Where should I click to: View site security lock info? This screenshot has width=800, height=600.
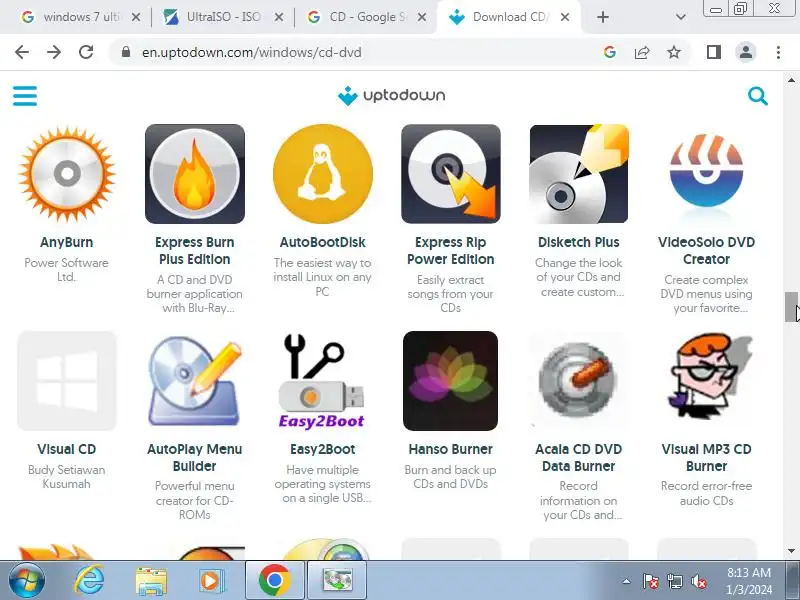(126, 52)
